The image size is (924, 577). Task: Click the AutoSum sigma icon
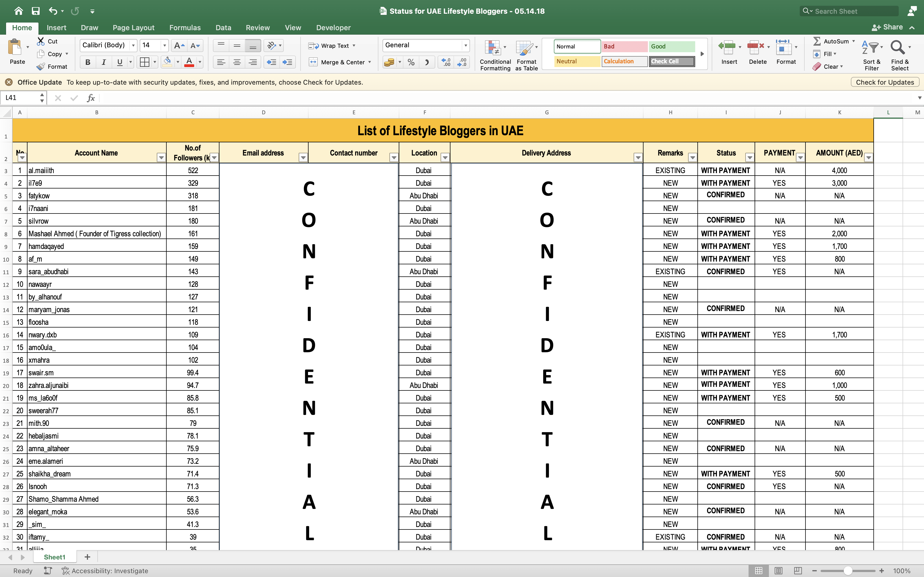[x=817, y=41]
